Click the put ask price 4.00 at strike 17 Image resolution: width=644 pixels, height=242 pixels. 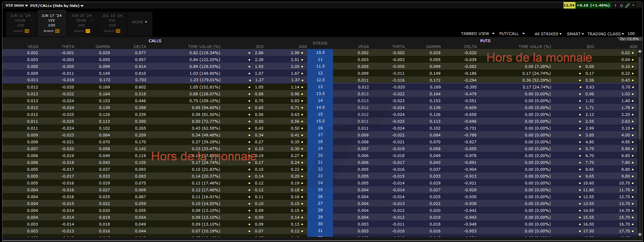coord(626,135)
